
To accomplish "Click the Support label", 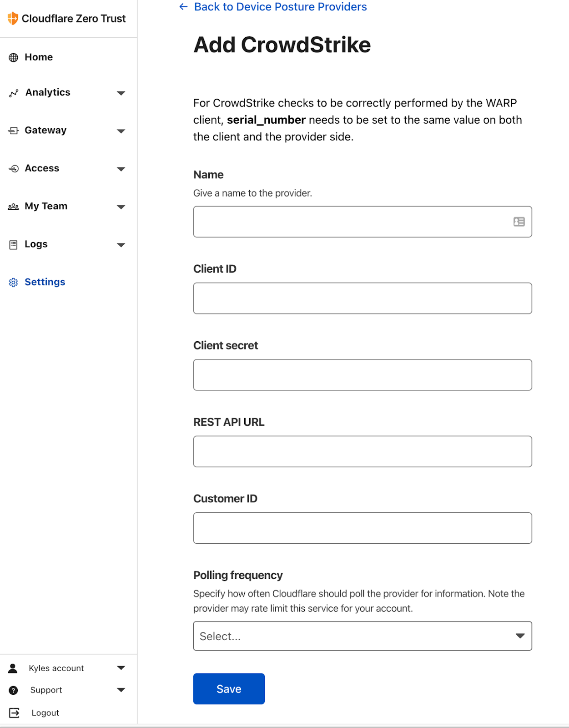I will click(x=46, y=690).
